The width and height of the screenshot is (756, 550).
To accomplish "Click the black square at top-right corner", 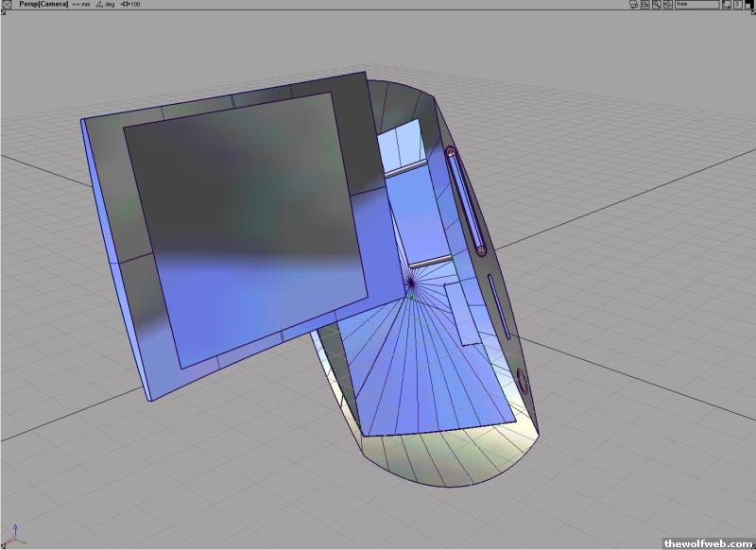I will (749, 5).
